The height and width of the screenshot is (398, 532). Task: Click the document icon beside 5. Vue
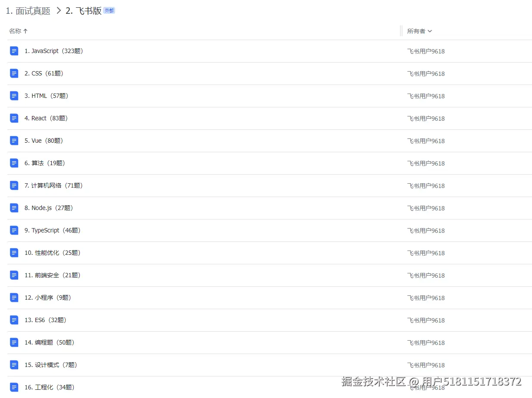(14, 140)
